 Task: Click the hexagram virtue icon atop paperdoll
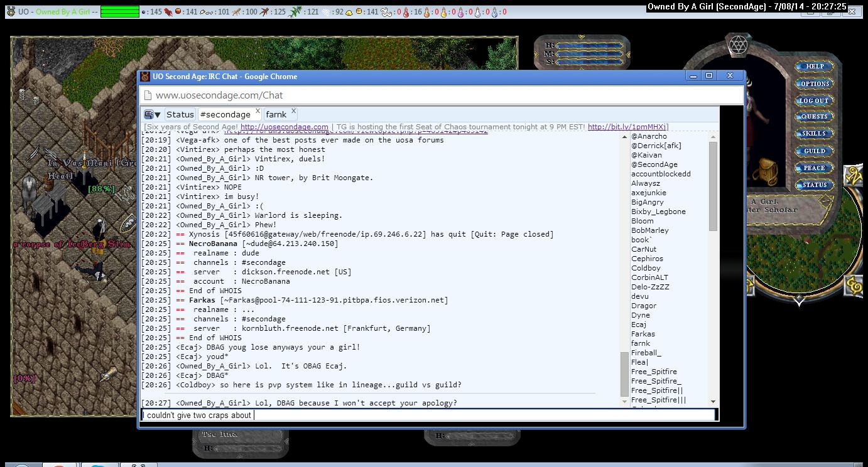[737, 45]
